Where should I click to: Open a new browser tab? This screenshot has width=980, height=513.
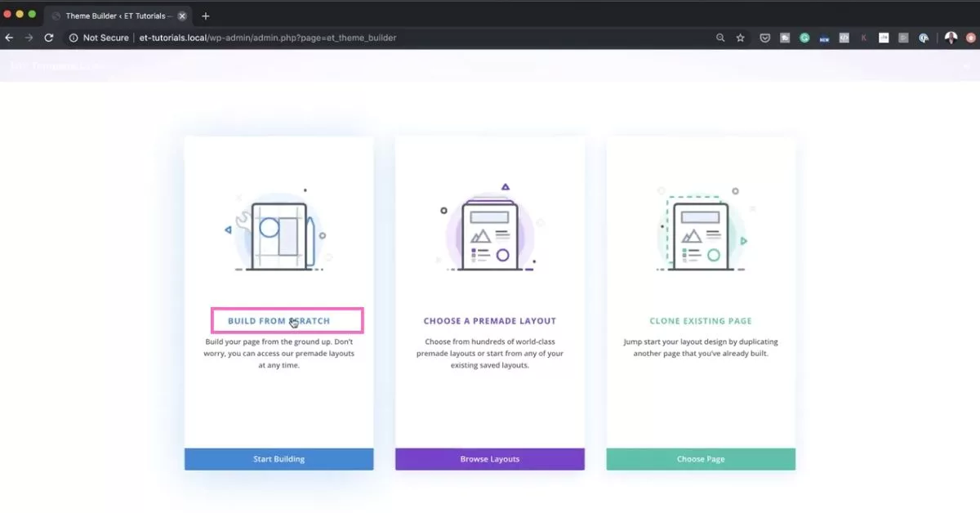205,16
